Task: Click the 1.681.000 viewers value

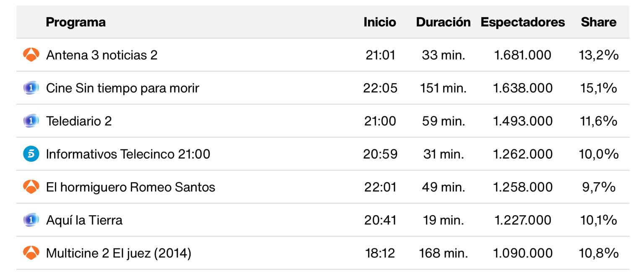Action: 522,55
